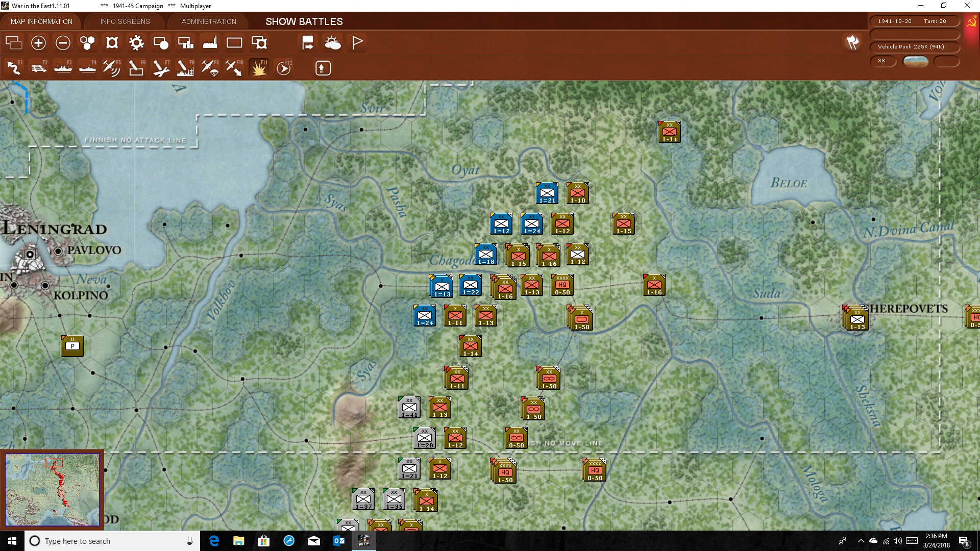This screenshot has height=551, width=980.
Task: Toggle Show Battles (F11) explosion icon
Action: [x=259, y=68]
